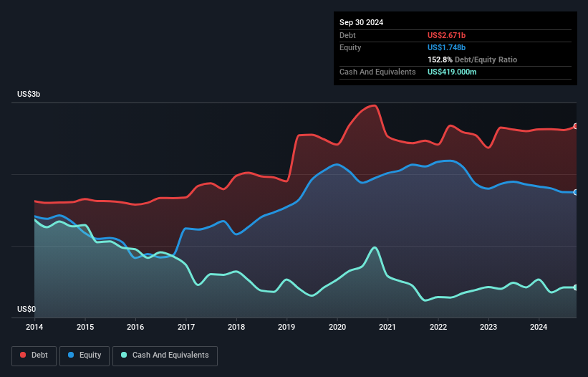Click the 2018 x-axis label

(x=236, y=327)
